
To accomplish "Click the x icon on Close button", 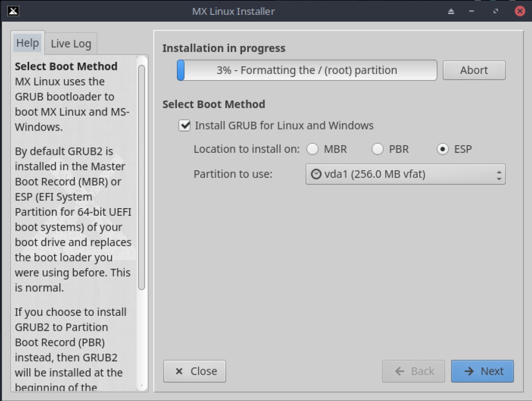I will [179, 371].
